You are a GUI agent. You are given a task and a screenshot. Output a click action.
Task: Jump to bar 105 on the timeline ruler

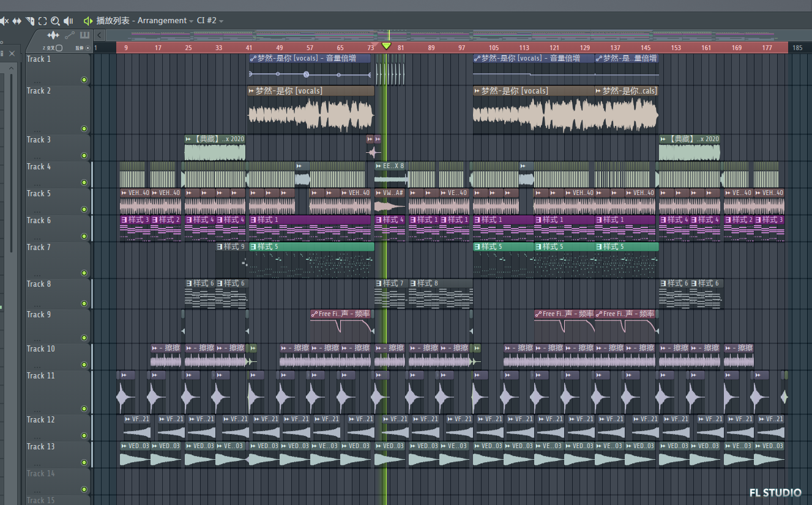[x=494, y=48]
